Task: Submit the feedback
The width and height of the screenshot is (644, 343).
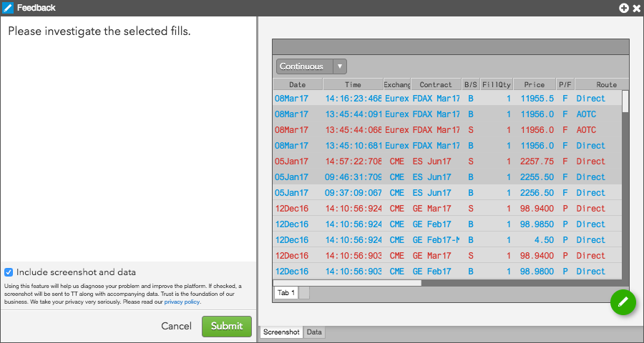Action: click(x=227, y=326)
